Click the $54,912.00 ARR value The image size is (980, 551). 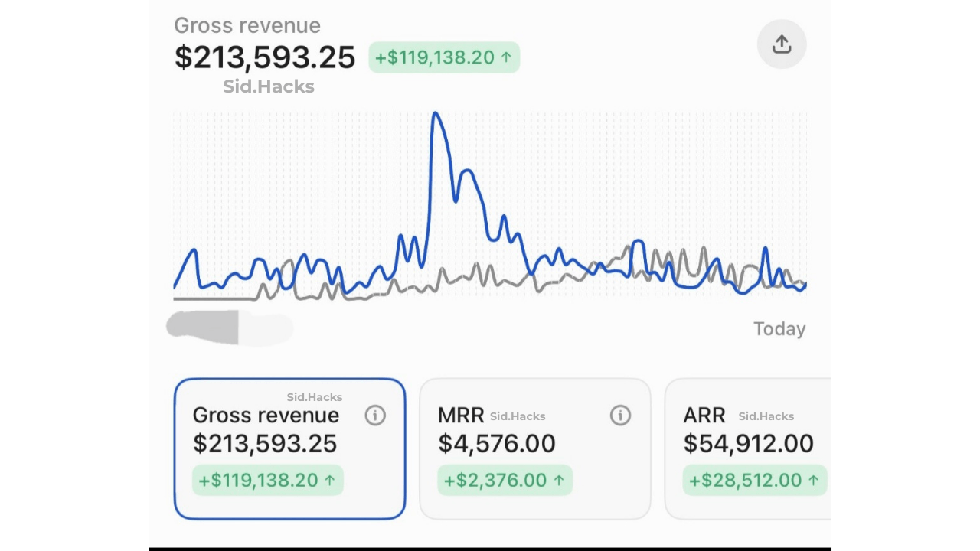[748, 444]
